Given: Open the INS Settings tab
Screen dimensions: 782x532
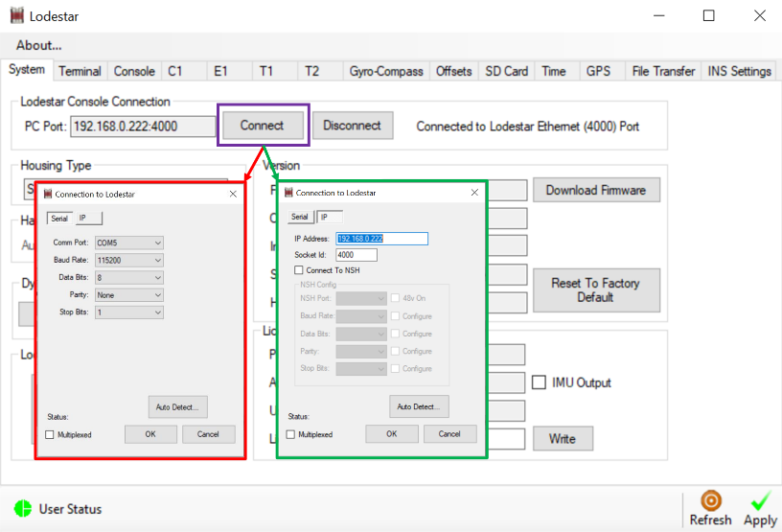Looking at the screenshot, I should 739,71.
